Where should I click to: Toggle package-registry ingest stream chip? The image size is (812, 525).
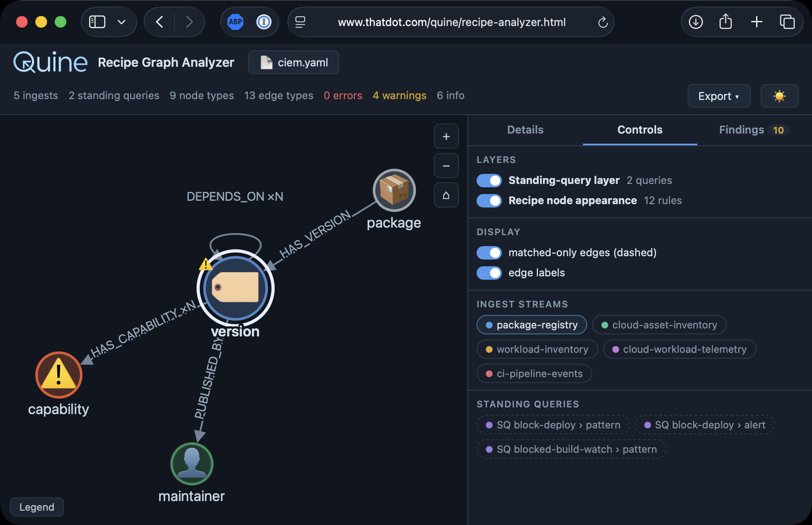(x=532, y=325)
